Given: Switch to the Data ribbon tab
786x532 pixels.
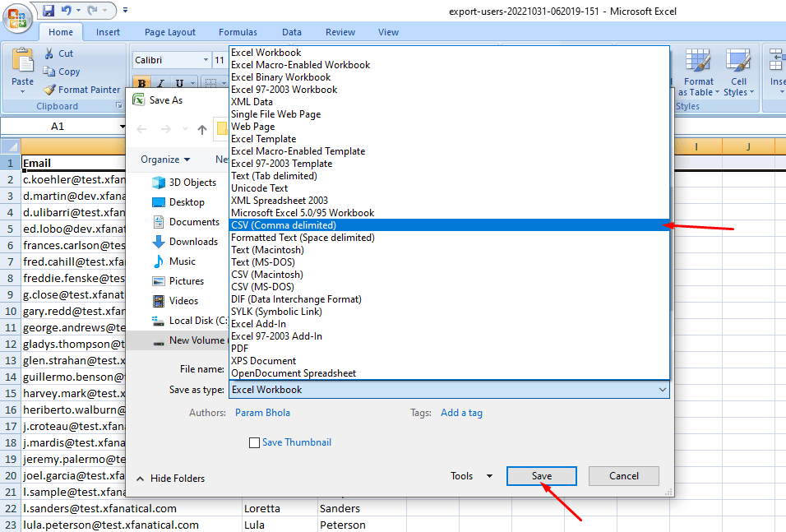Looking at the screenshot, I should [x=292, y=32].
